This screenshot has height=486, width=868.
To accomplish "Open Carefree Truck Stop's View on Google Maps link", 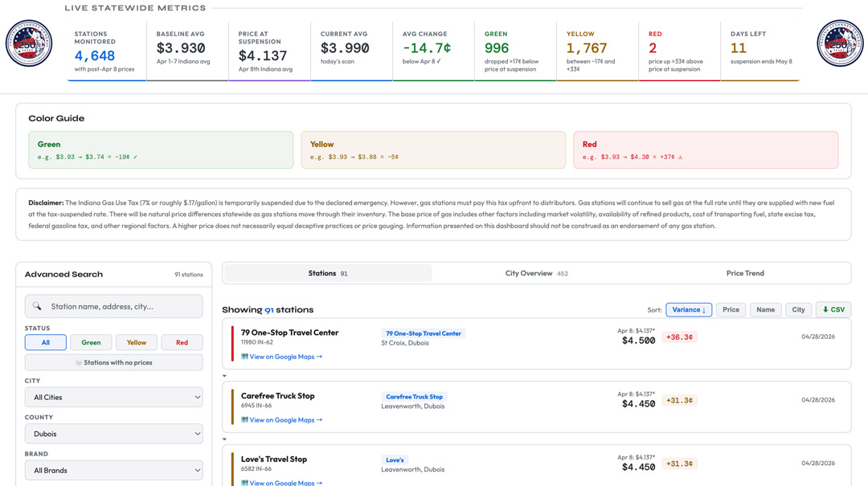I will pos(285,420).
